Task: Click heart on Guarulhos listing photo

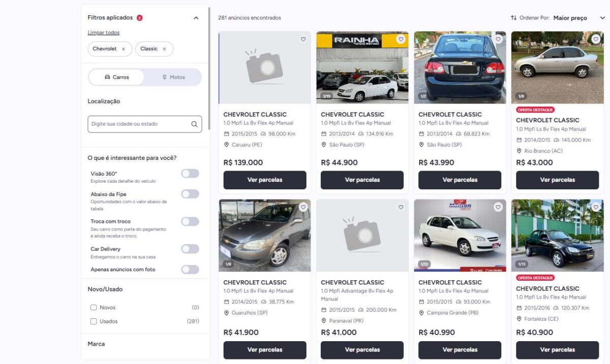Action: point(303,207)
